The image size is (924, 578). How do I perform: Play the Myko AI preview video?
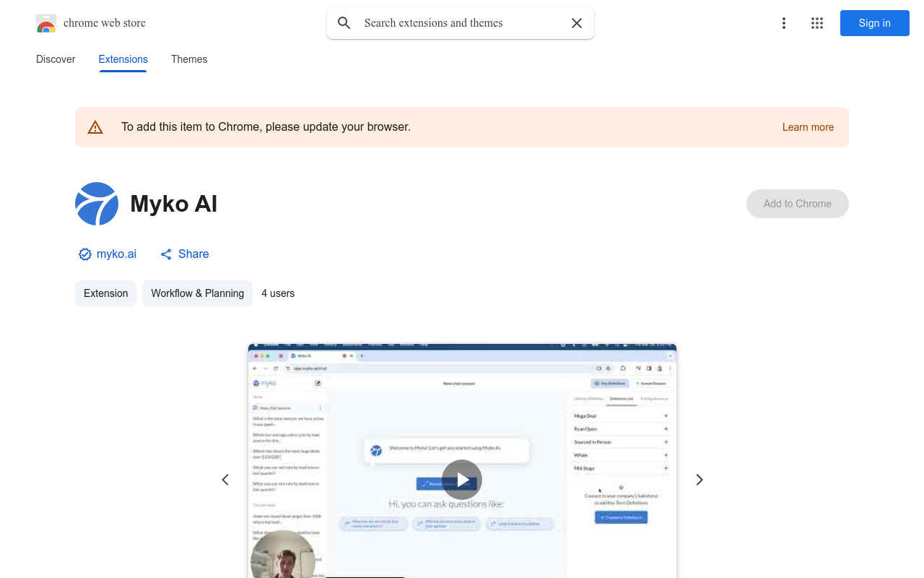462,480
